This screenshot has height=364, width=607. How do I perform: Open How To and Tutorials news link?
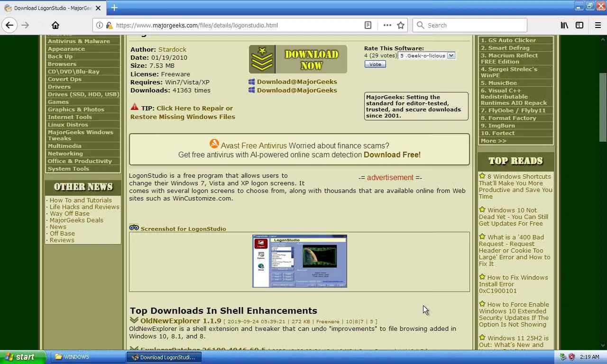[x=81, y=200]
